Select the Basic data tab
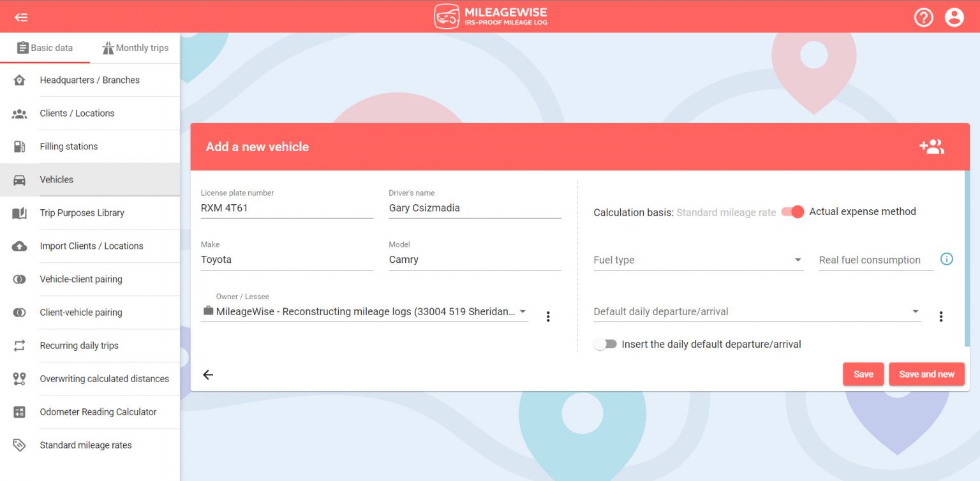 tap(45, 48)
